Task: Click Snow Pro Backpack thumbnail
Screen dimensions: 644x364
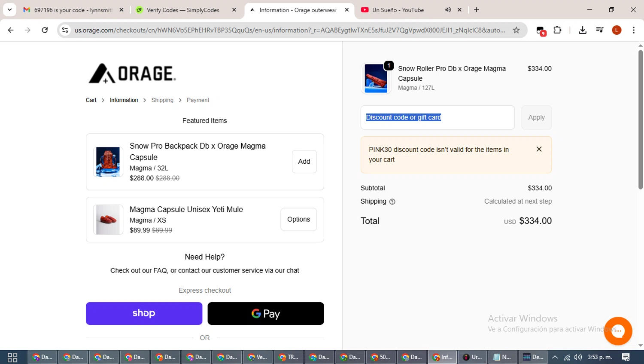Action: point(108,162)
